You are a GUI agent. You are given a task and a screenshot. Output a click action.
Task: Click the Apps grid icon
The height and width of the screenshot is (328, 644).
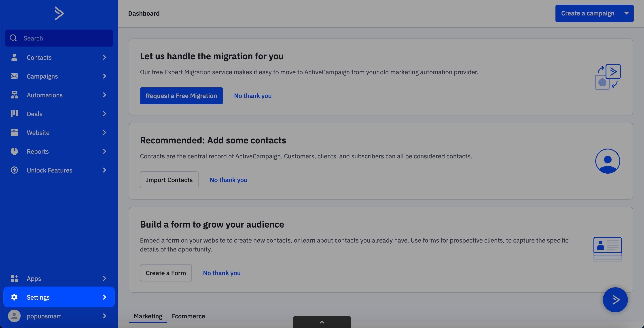click(14, 278)
